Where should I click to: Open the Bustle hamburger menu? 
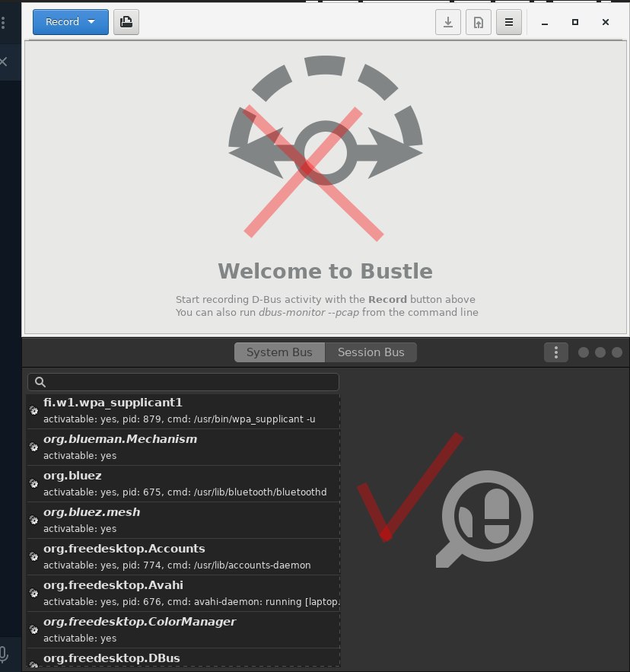(509, 22)
